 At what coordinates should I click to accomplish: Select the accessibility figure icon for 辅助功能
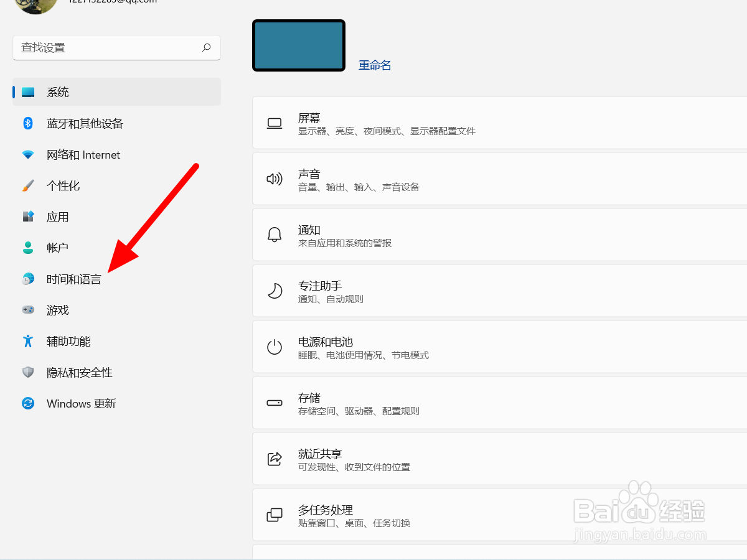coord(27,341)
